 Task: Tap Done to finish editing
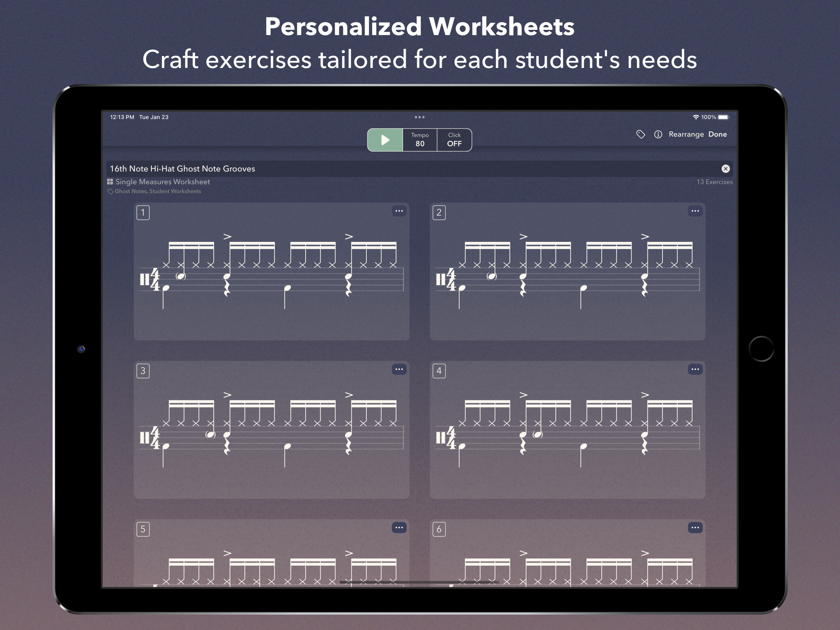(717, 134)
